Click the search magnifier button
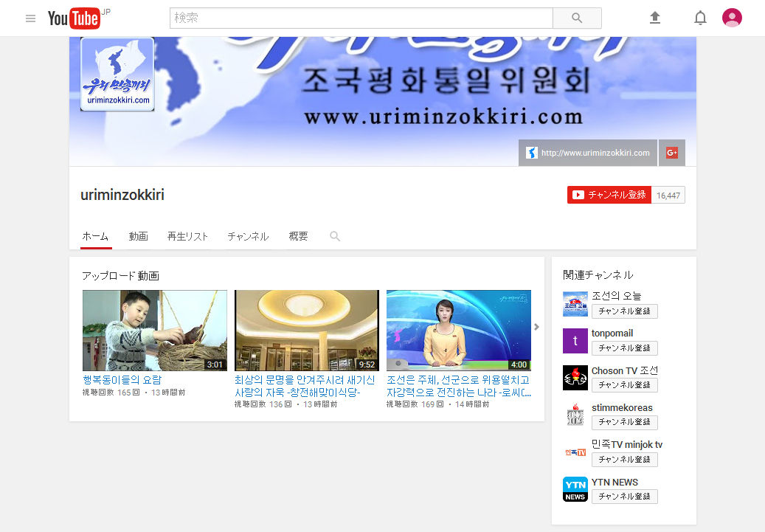The image size is (765, 532). (577, 18)
